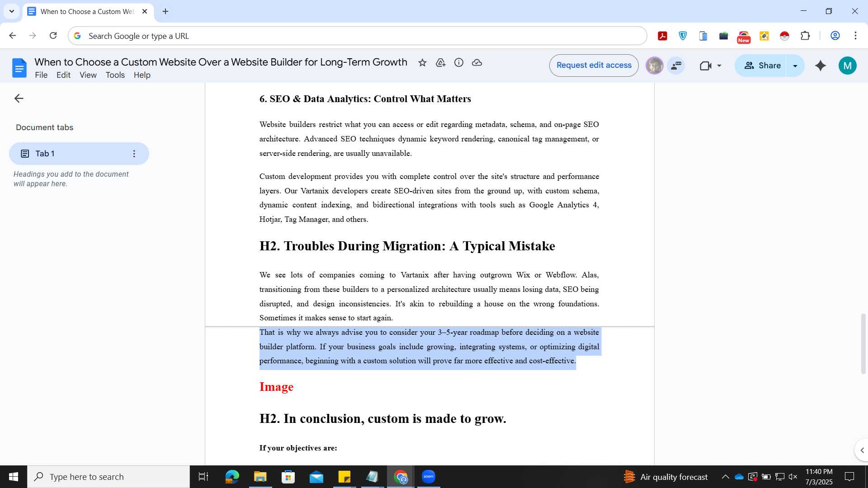Screen dimensions: 868x488
Task: Open the Gemini sparkle icon
Action: pos(821,66)
